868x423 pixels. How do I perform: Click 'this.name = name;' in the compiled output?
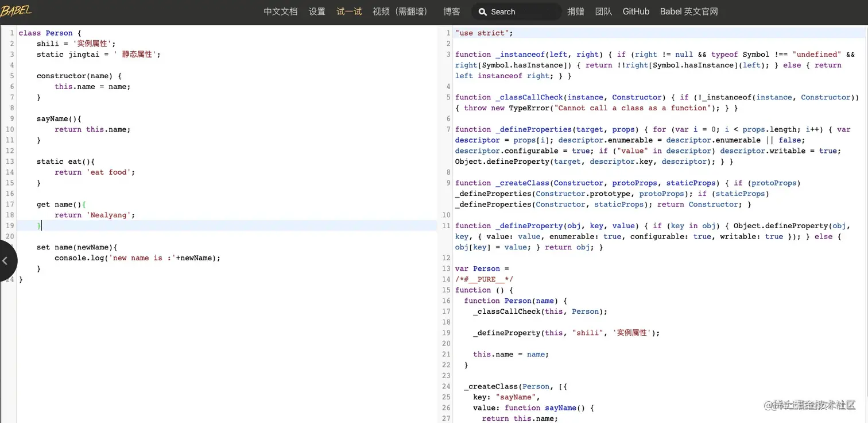tap(511, 355)
